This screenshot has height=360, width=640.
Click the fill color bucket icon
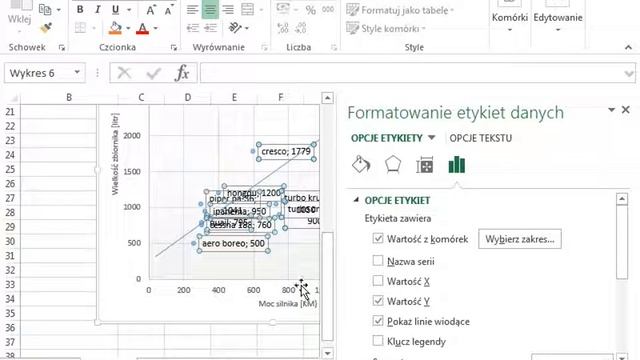pyautogui.click(x=116, y=28)
